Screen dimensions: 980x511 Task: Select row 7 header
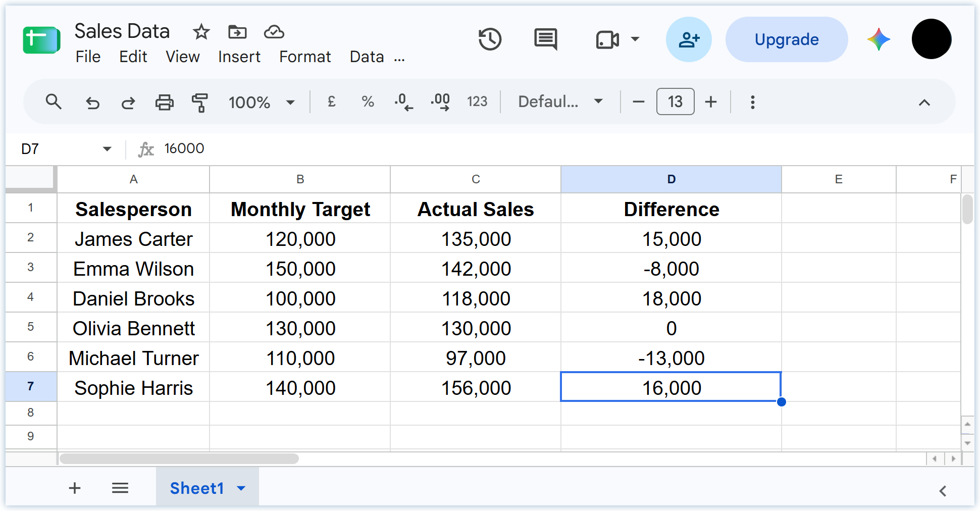pyautogui.click(x=31, y=387)
